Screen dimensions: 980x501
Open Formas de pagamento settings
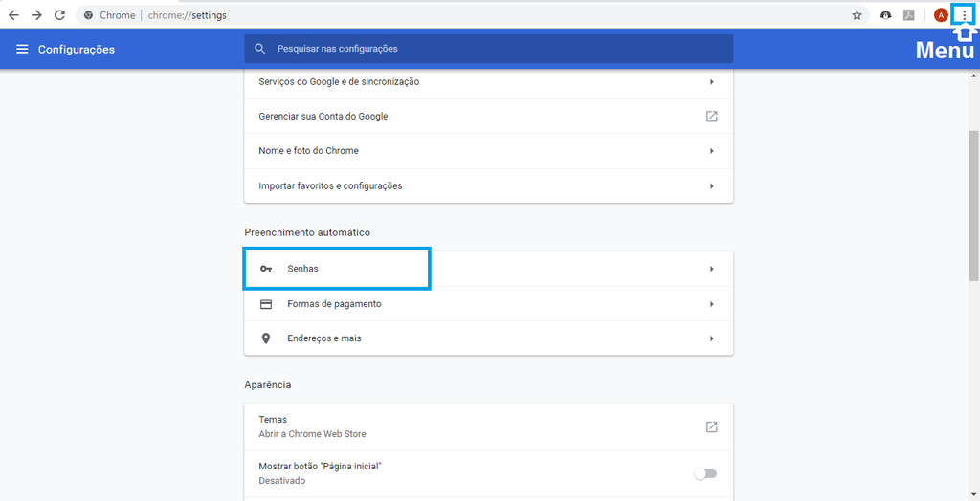pyautogui.click(x=489, y=304)
